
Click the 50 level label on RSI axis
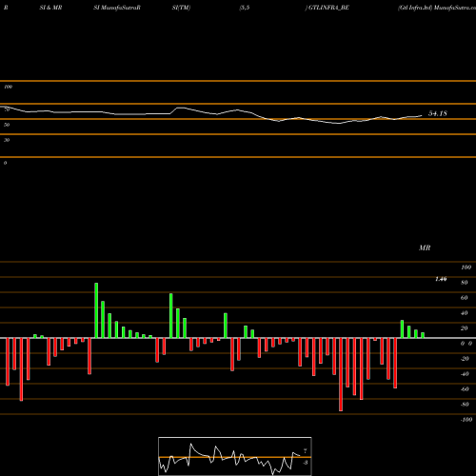pos(7,125)
